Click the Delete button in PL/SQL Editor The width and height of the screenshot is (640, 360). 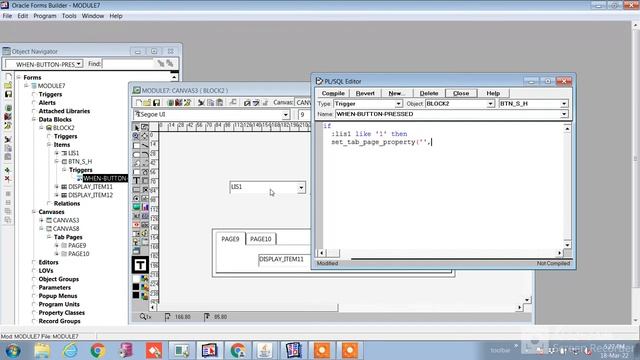[x=429, y=93]
